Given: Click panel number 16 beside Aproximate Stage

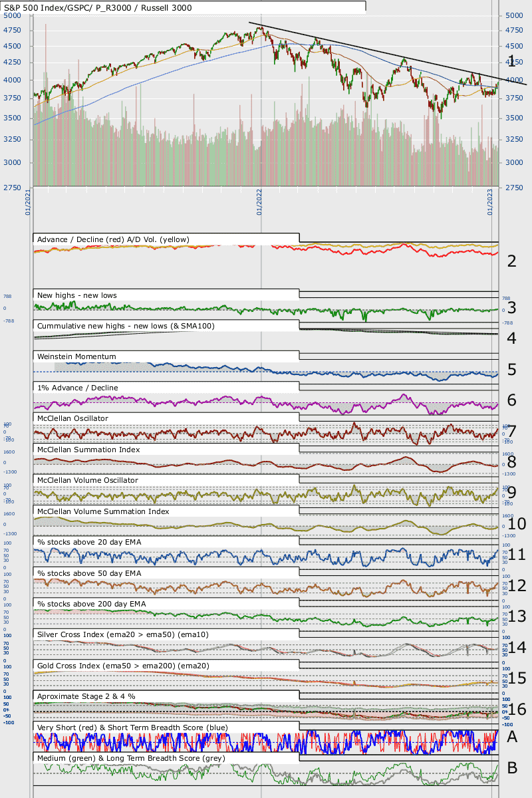Looking at the screenshot, I should (x=517, y=709).
